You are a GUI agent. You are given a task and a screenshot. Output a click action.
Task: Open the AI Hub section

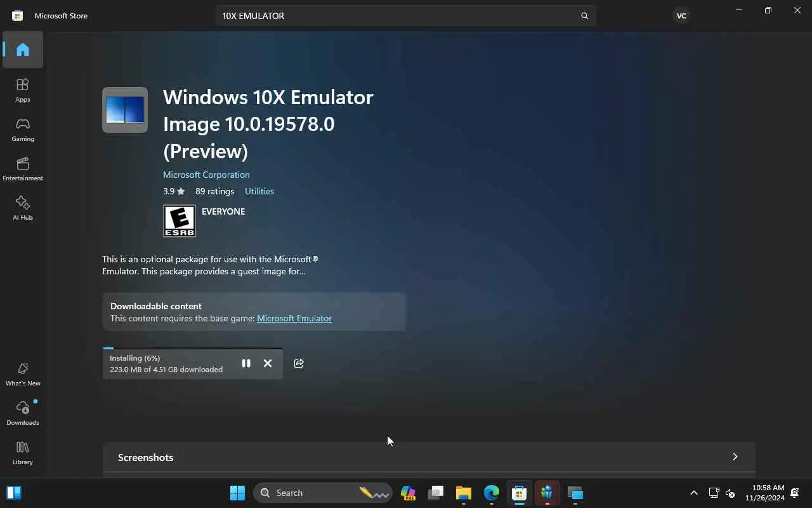tap(23, 208)
